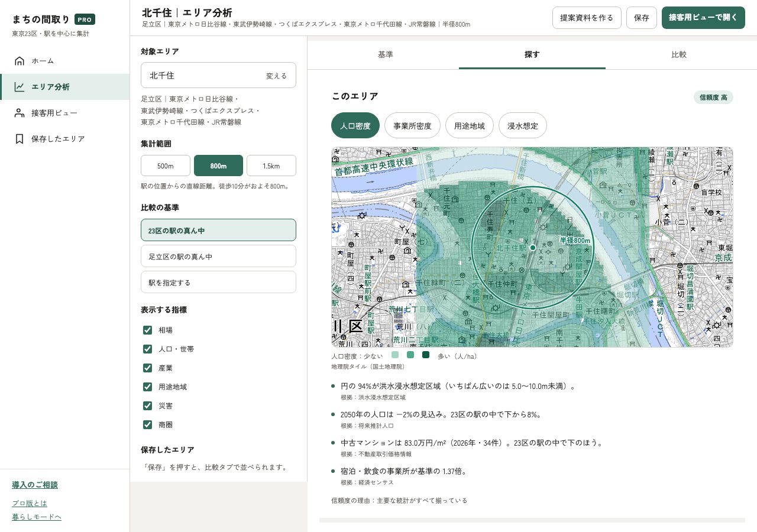Screen dimensions: 757x532
Task: Click the 接客用ビュー person icon
Action: [x=20, y=113]
